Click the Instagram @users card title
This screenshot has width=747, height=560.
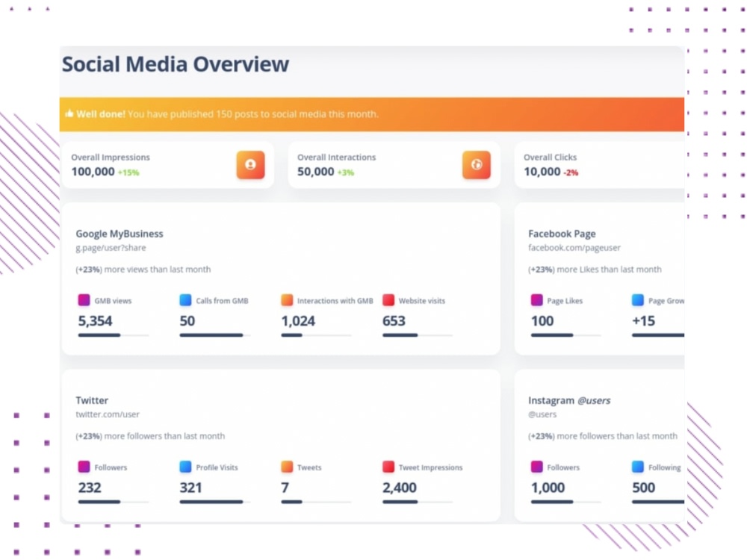coord(569,400)
